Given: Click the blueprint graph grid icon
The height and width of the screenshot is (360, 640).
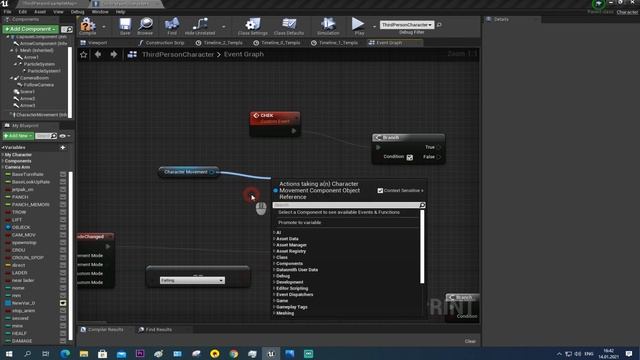Looking at the screenshot, I should tap(132, 54).
